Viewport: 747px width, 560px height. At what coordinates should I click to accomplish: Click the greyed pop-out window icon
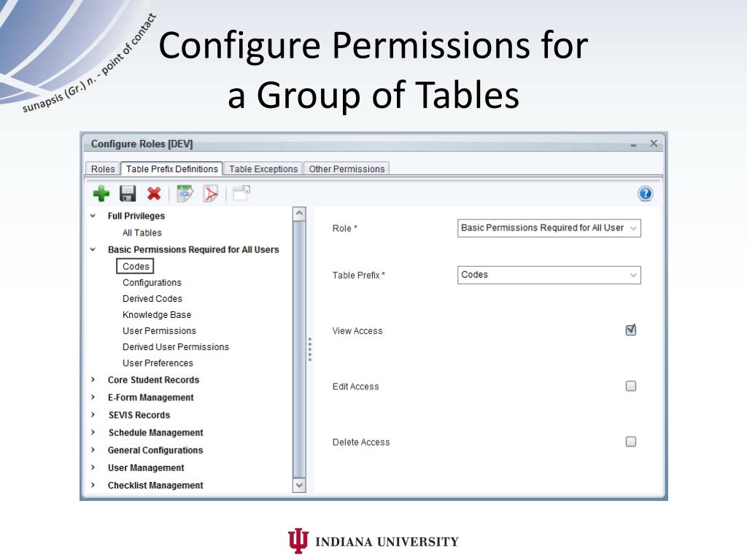coord(241,192)
